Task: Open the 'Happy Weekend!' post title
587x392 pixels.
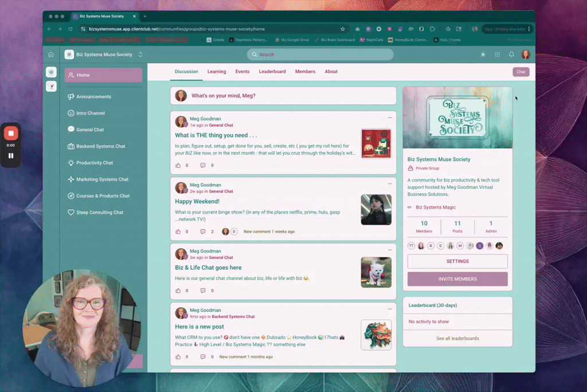Action: point(197,201)
